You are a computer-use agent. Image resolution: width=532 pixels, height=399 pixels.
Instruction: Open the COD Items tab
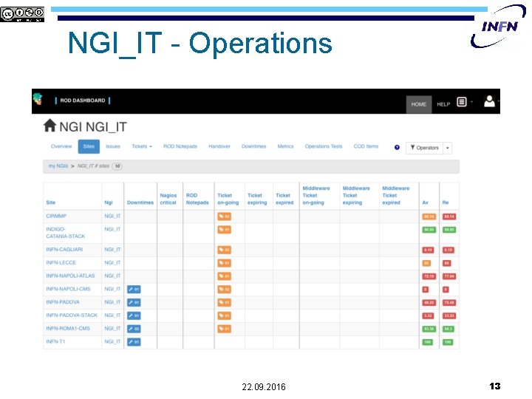pos(366,146)
